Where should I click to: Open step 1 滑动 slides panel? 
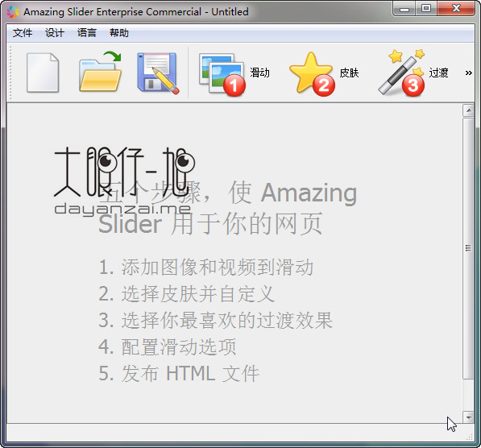click(234, 73)
